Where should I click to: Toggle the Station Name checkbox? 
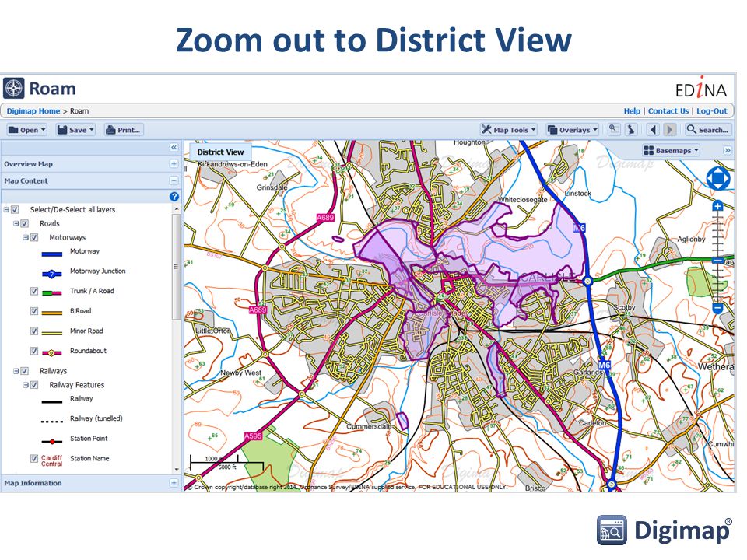click(34, 458)
